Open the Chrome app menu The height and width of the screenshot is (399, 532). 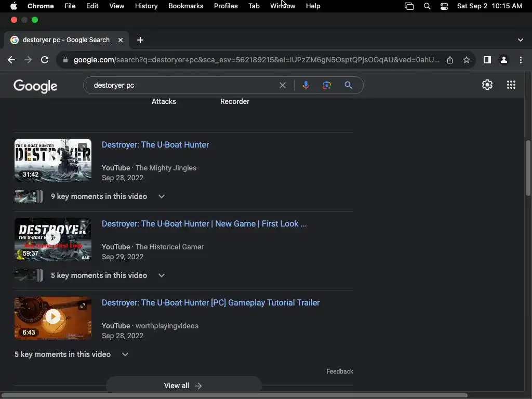click(41, 6)
